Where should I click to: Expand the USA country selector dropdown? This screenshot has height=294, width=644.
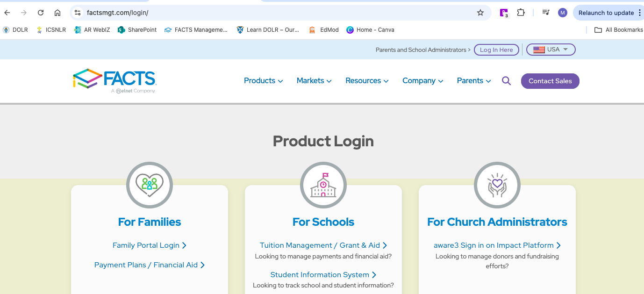(551, 50)
